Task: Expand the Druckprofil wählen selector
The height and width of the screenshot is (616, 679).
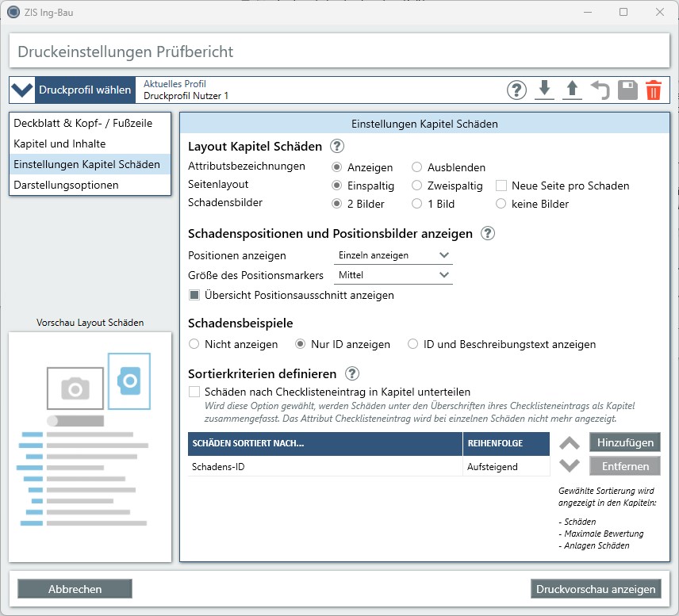Action: [73, 90]
